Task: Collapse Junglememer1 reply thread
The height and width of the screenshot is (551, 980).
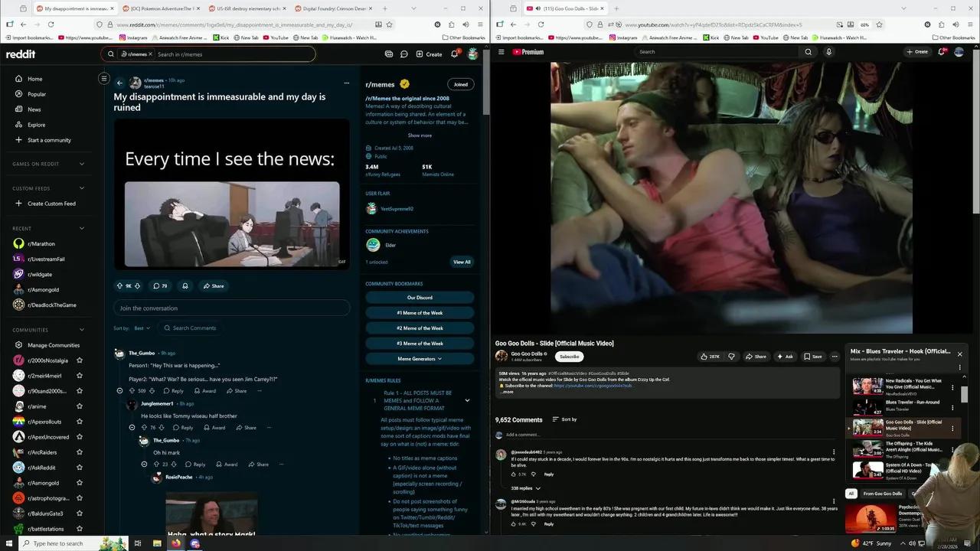Action: click(x=132, y=427)
